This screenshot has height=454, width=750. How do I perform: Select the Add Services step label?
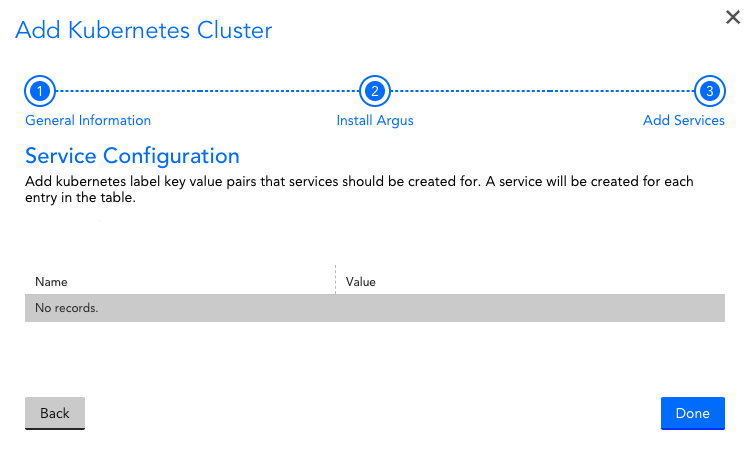click(x=684, y=120)
